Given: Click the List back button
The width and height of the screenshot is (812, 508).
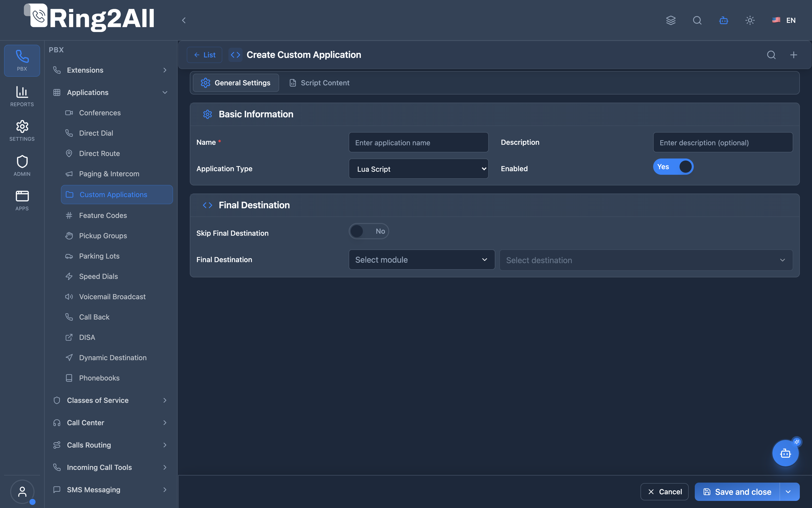Looking at the screenshot, I should click(204, 55).
